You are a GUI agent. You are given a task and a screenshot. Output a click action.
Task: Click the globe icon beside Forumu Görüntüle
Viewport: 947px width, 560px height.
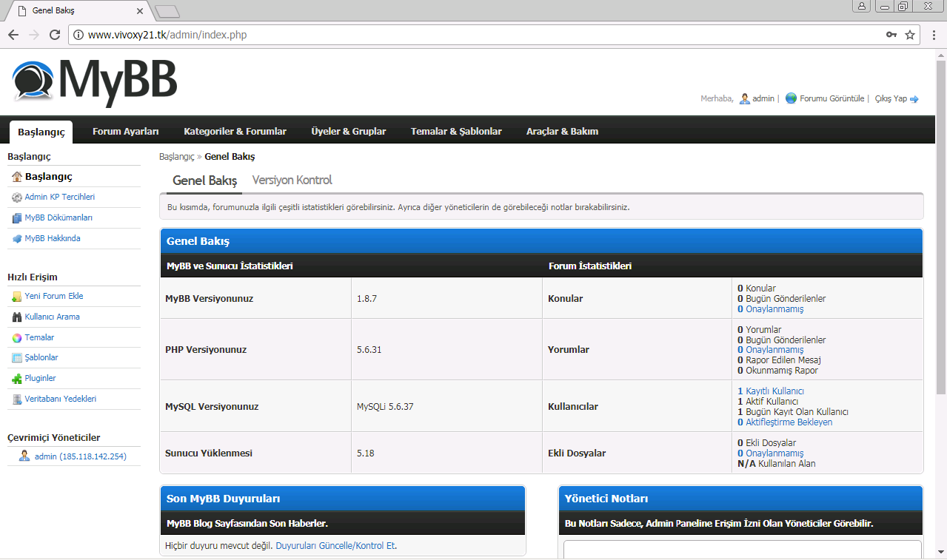click(791, 98)
